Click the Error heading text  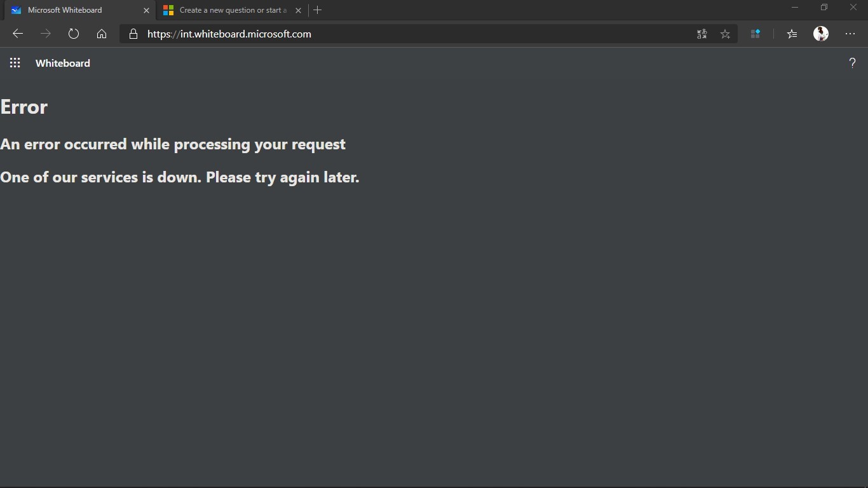24,107
